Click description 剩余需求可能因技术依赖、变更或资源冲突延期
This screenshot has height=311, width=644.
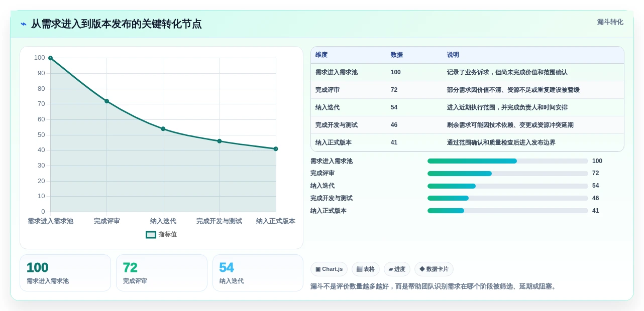510,125
